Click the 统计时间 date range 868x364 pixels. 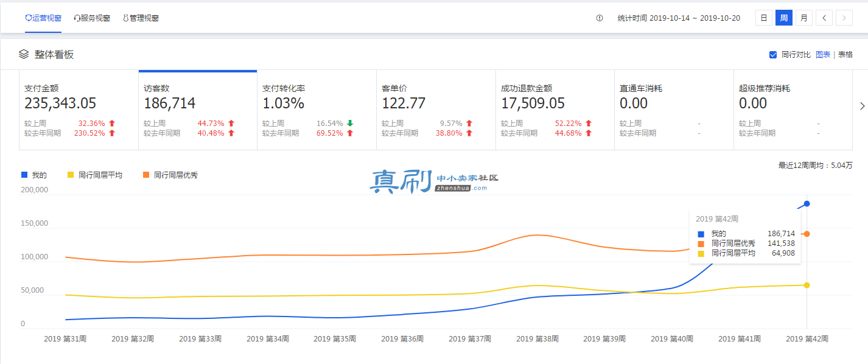click(679, 18)
